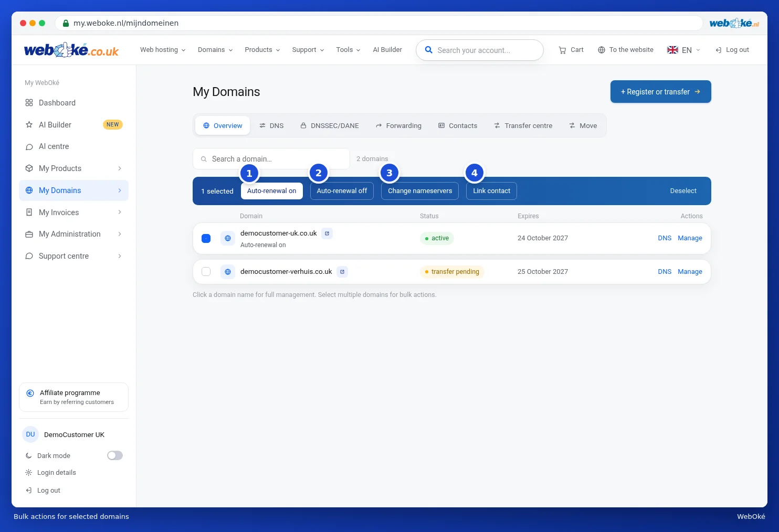The width and height of the screenshot is (779, 532).
Task: Open the Contacts tab
Action: click(458, 126)
